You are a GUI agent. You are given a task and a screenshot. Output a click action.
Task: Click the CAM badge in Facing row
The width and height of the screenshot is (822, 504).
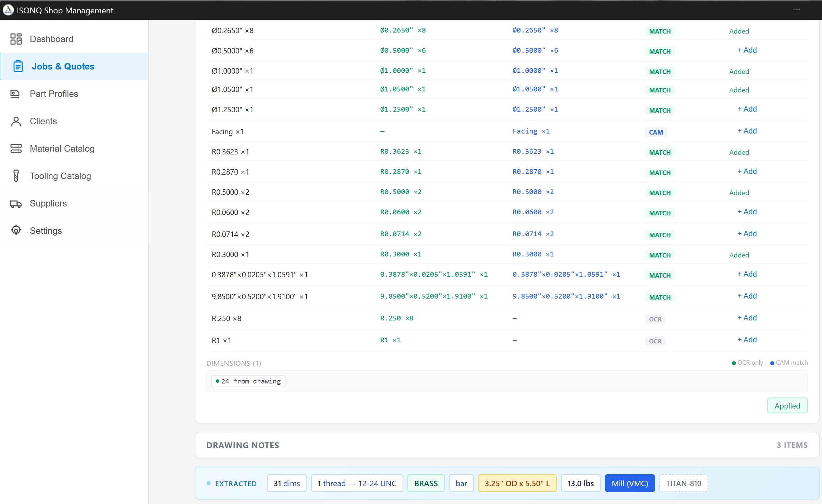[656, 133]
